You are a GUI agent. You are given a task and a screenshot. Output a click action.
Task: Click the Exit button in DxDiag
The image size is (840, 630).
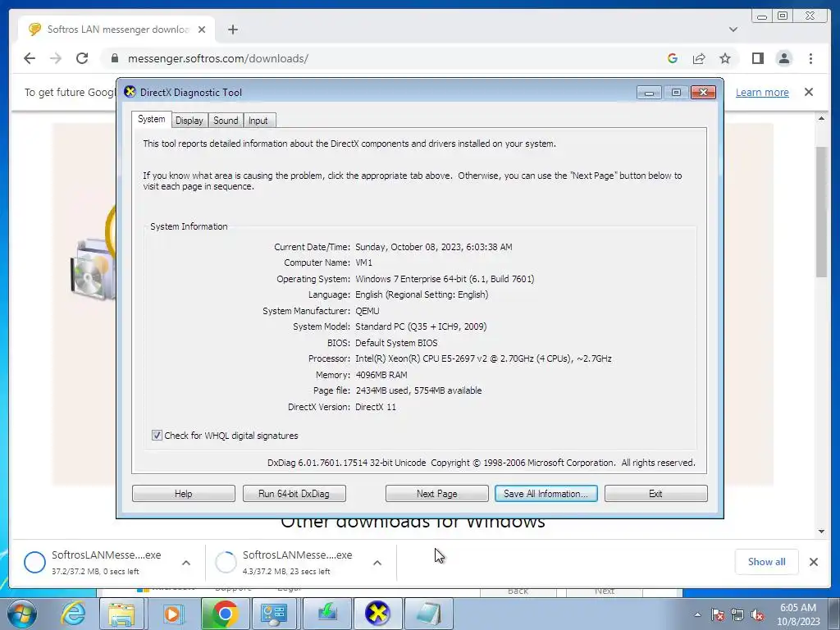click(x=655, y=493)
